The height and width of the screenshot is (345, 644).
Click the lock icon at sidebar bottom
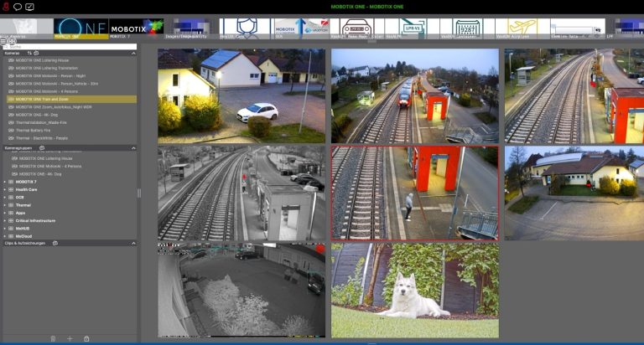[x=86, y=339]
